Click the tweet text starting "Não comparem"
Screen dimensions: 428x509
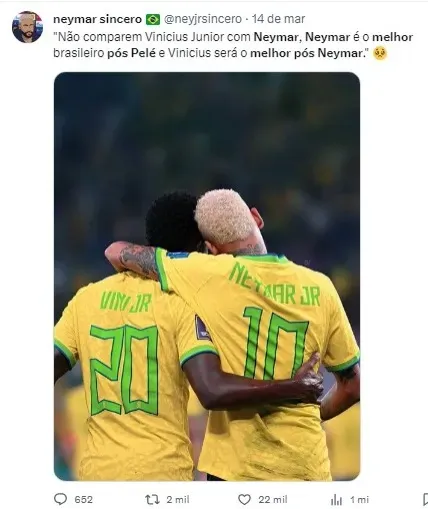pyautogui.click(x=233, y=45)
